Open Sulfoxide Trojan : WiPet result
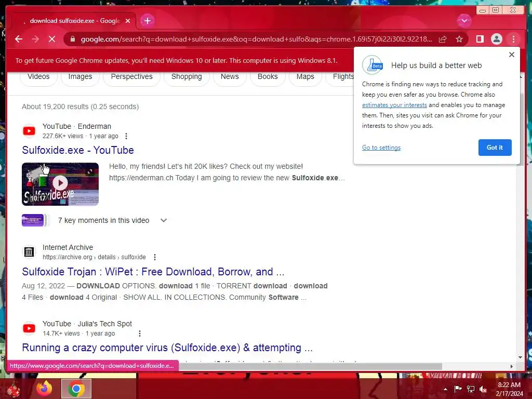Image resolution: width=532 pixels, height=399 pixels. 153,272
